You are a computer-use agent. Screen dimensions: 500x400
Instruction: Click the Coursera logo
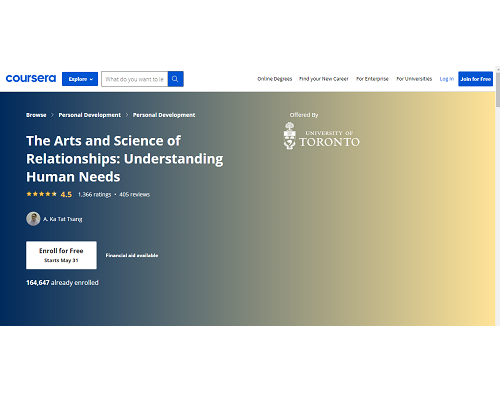tap(31, 79)
